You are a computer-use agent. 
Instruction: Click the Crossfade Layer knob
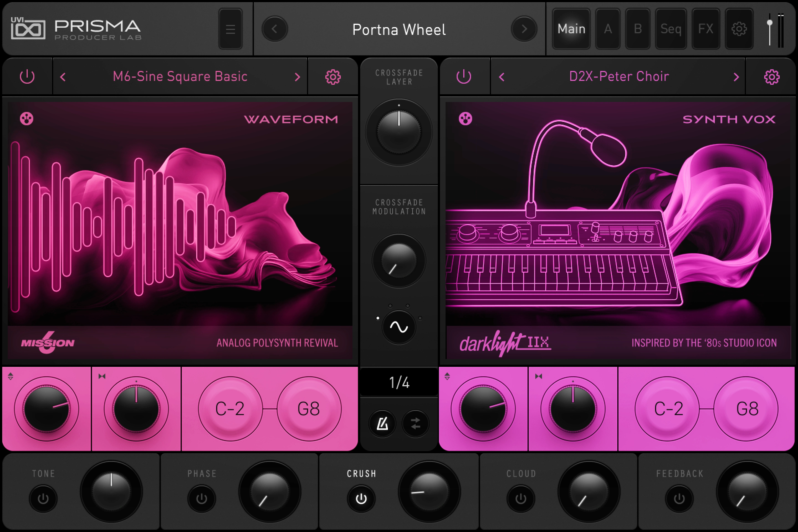tap(399, 132)
